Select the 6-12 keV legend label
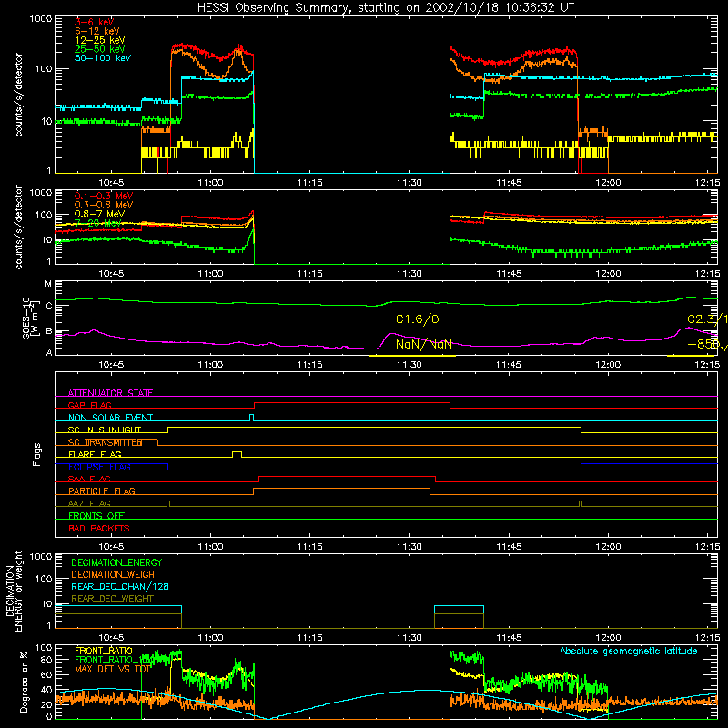 (97, 31)
